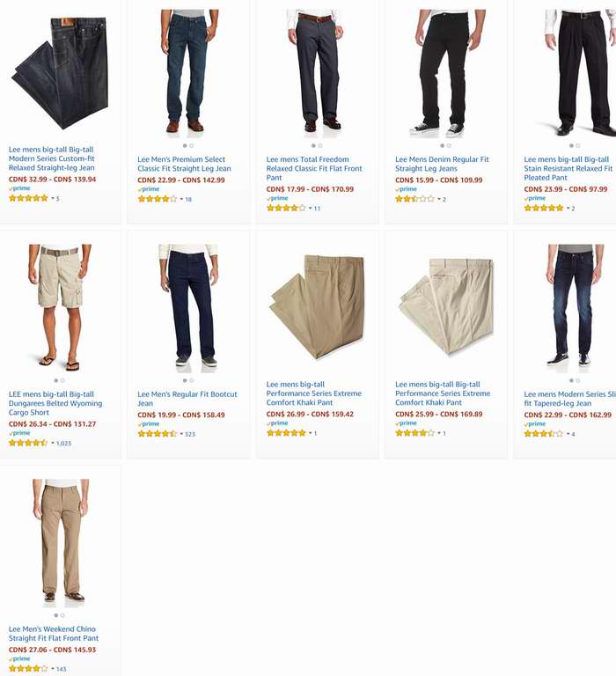
Task: Click star rating of Weekend Chino pant
Action: pos(28,669)
